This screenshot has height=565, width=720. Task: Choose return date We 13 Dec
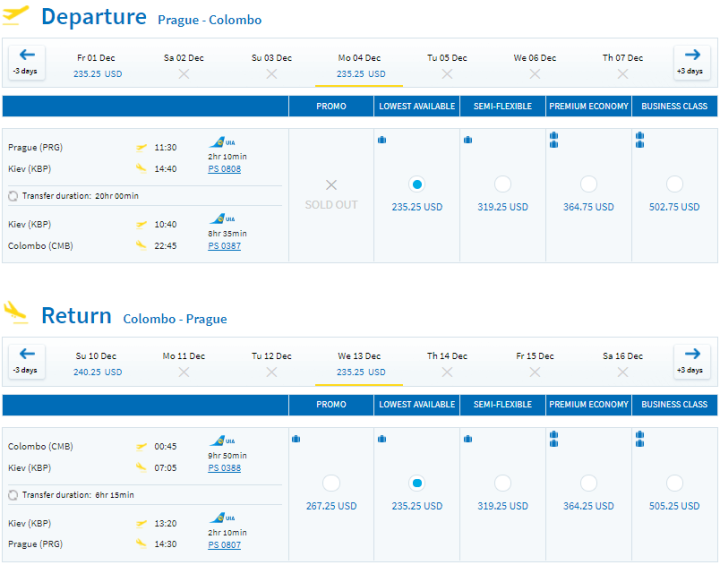(x=359, y=364)
